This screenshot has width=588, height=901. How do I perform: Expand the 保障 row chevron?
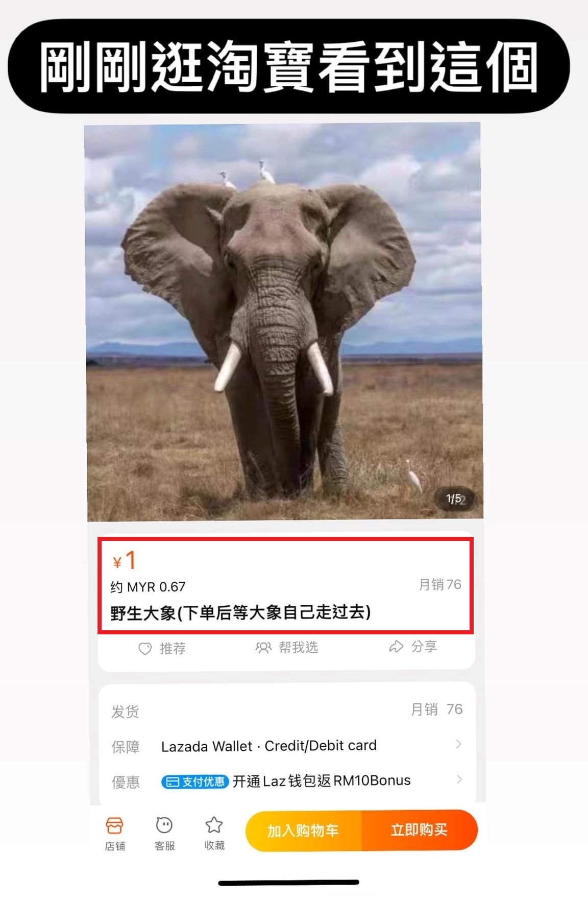(x=459, y=744)
